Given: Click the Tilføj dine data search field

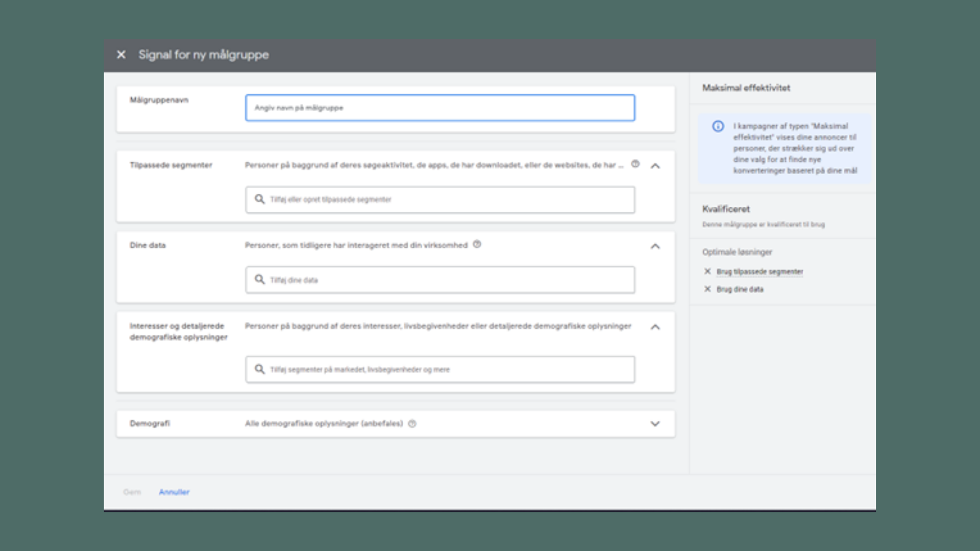Looking at the screenshot, I should pyautogui.click(x=440, y=280).
